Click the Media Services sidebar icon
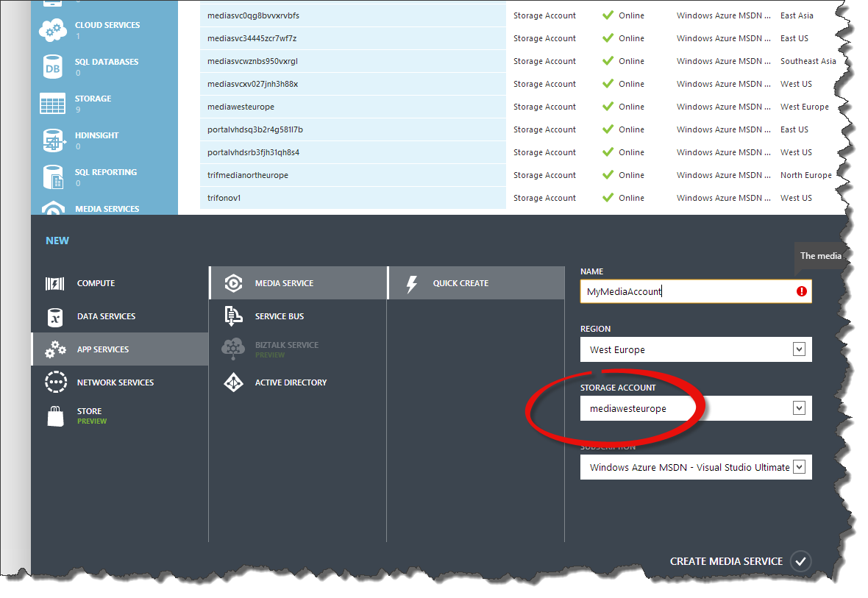Screen dimensions: 868x598 51,207
